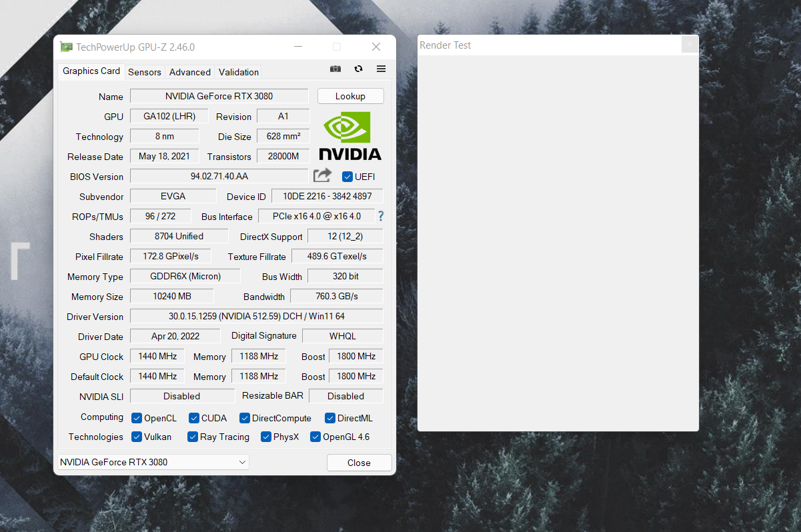
Task: Click the Render Test window title
Action: click(x=445, y=45)
